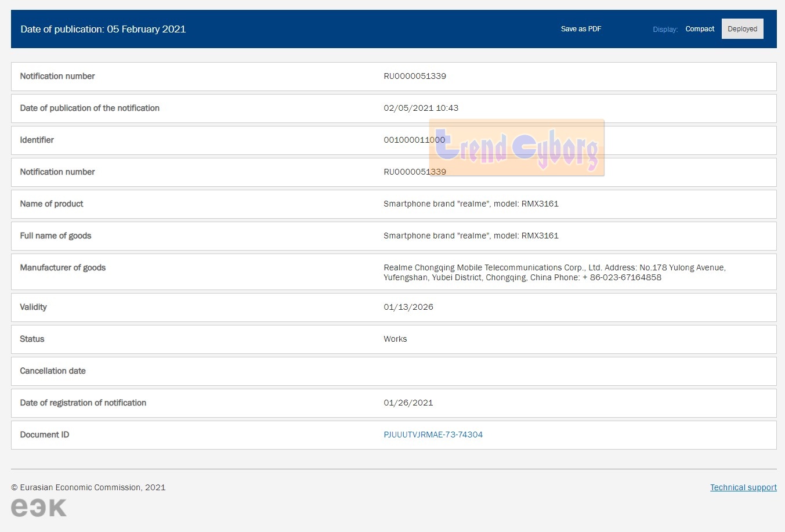Select the publication timestamp 02/05/2021 10:43
The image size is (785, 532).
pyautogui.click(x=421, y=108)
